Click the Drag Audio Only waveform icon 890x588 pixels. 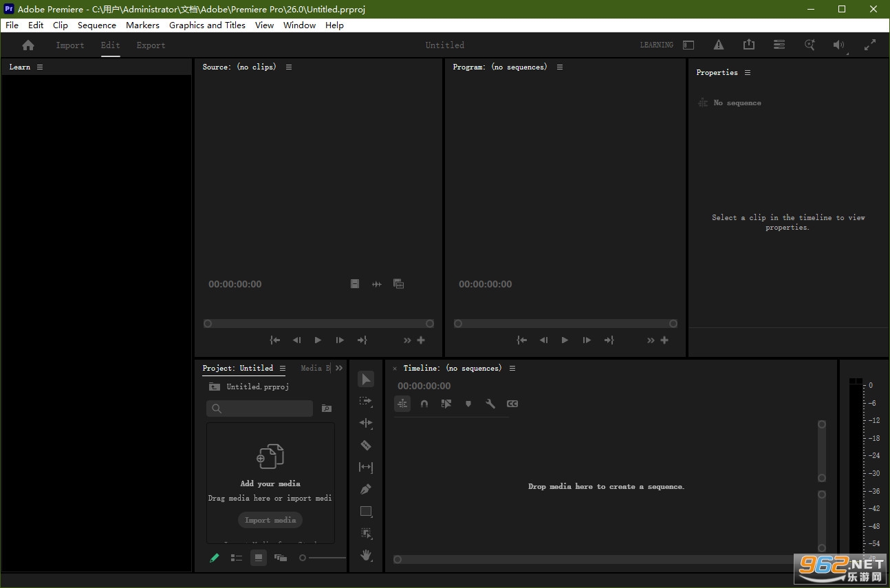377,284
